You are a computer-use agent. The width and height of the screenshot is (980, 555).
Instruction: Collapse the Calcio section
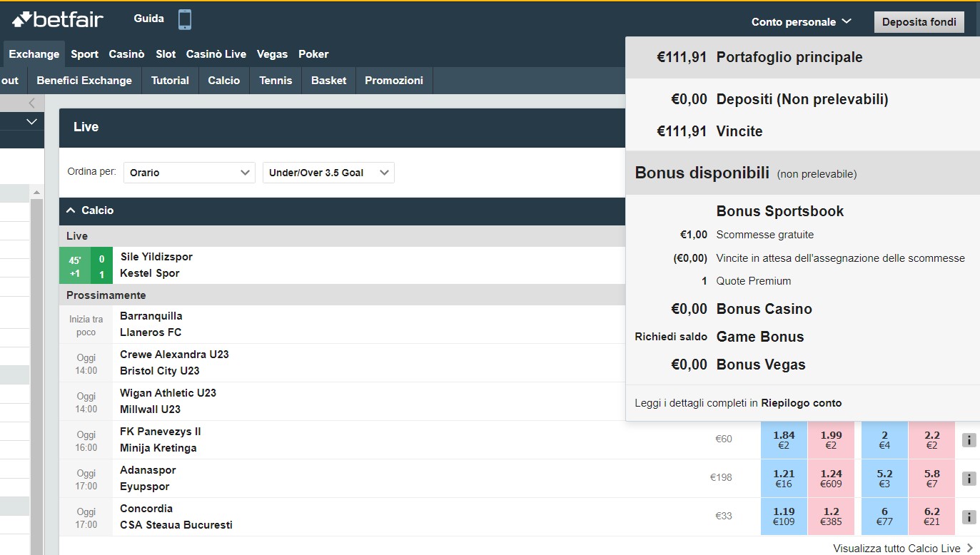[71, 210]
